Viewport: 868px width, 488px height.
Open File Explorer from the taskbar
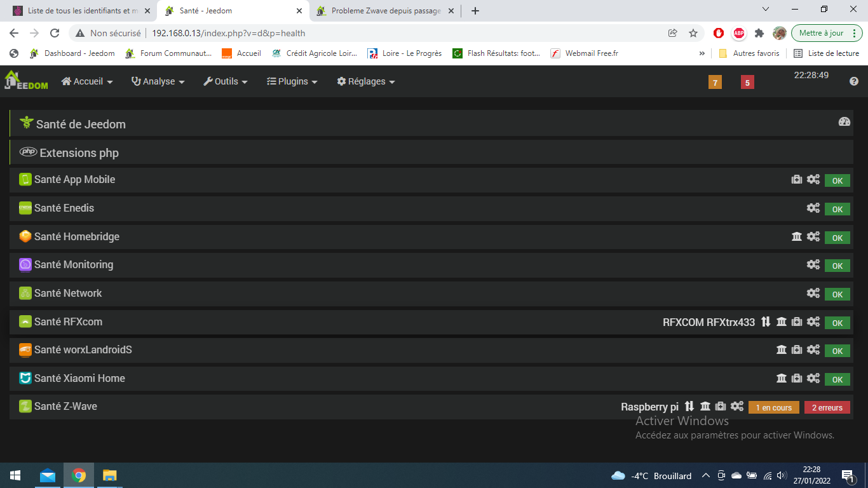[110, 475]
